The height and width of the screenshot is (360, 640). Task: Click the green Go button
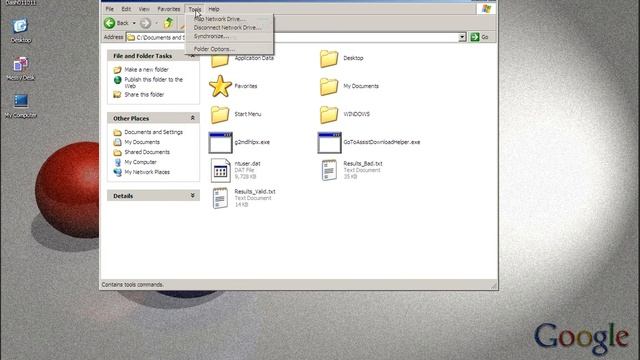click(x=479, y=37)
